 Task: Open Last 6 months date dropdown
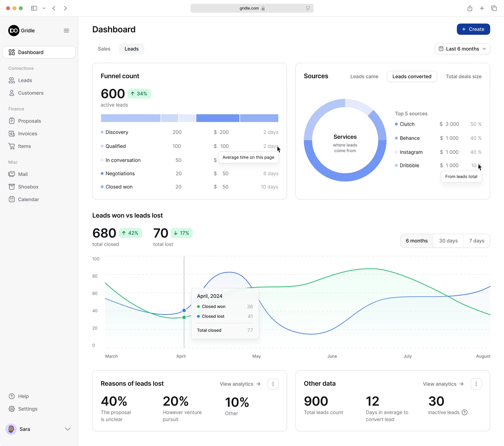tap(462, 49)
